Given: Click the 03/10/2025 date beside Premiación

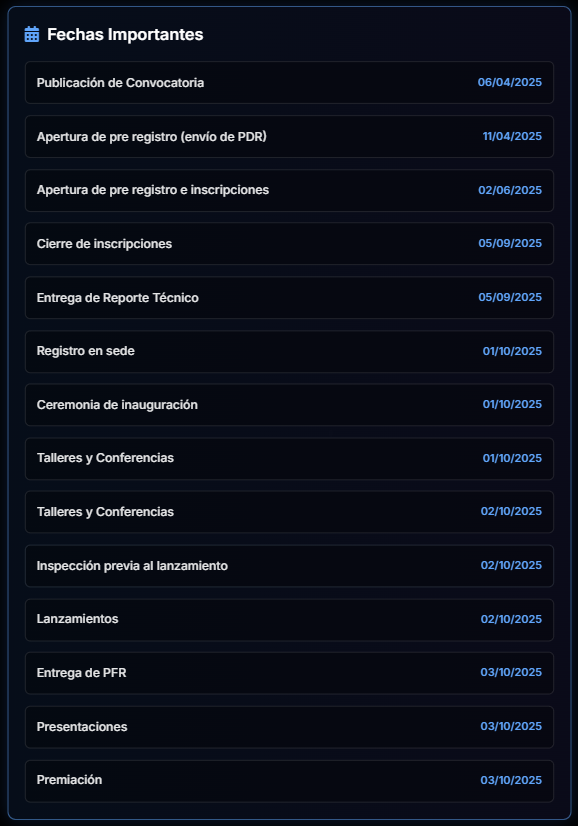Looking at the screenshot, I should click(513, 781).
